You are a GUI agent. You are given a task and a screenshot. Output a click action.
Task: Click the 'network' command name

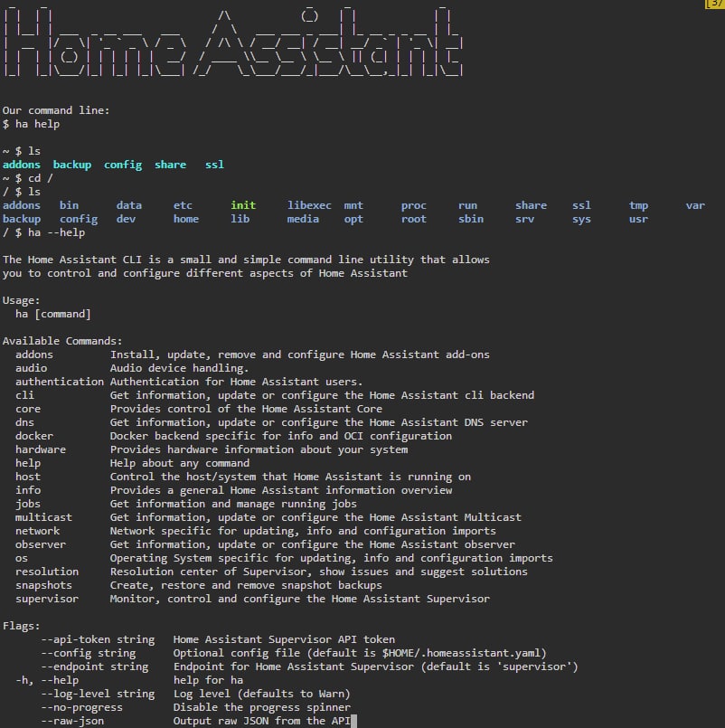(38, 531)
